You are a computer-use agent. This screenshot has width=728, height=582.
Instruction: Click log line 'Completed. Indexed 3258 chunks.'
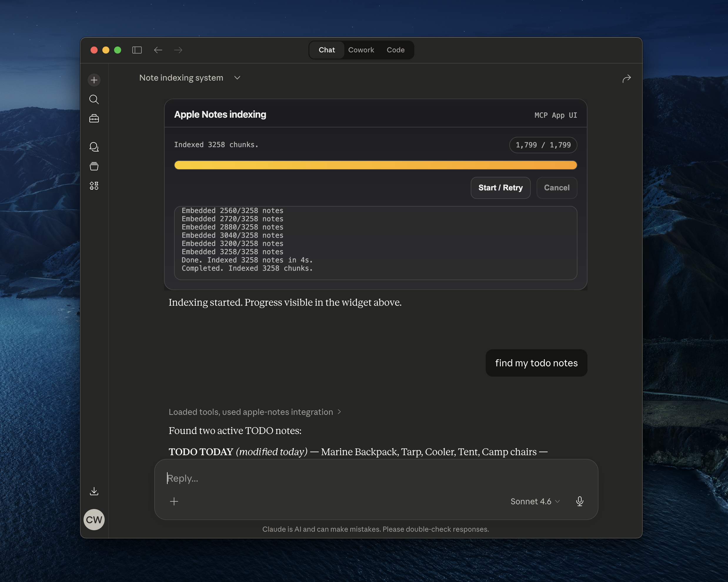point(247,268)
